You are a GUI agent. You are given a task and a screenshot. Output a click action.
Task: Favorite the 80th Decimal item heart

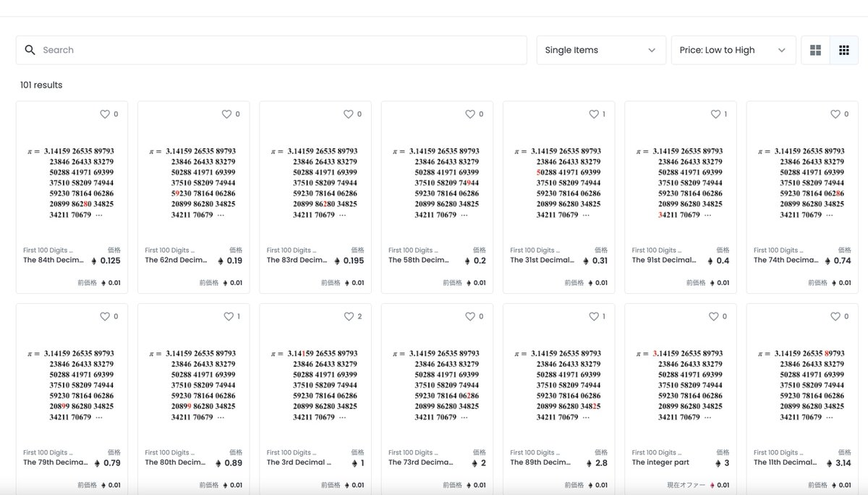coord(229,316)
